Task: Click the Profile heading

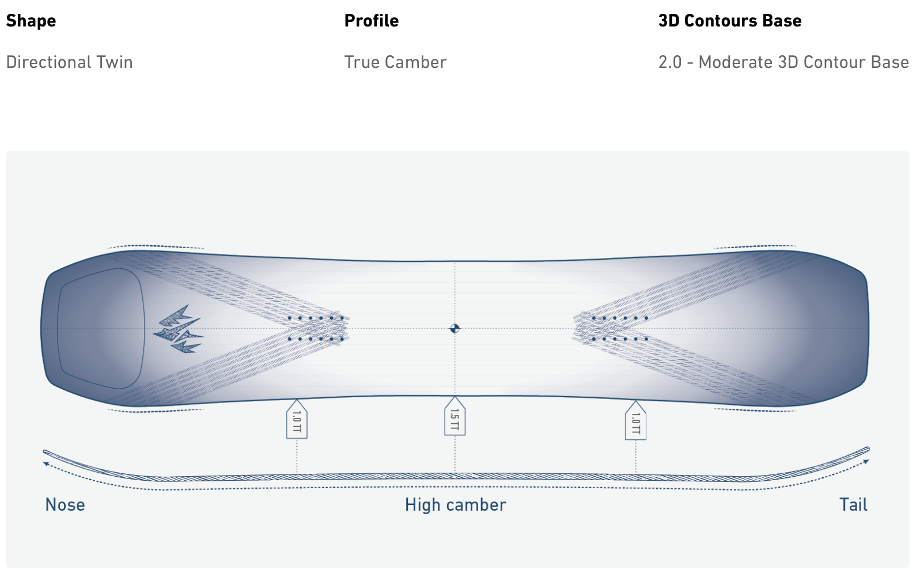Action: click(372, 21)
